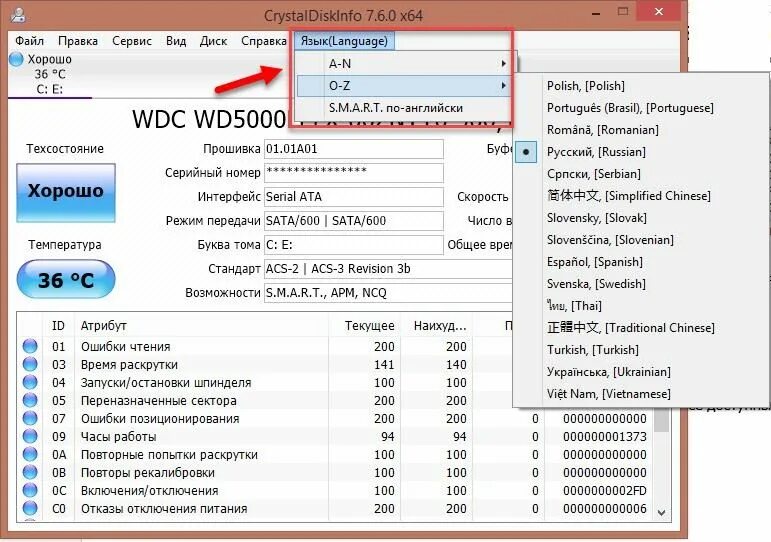Screen dimensions: 771x542
Task: Click worst value 140 in Время раскрутки row
Action: pyautogui.click(x=456, y=365)
